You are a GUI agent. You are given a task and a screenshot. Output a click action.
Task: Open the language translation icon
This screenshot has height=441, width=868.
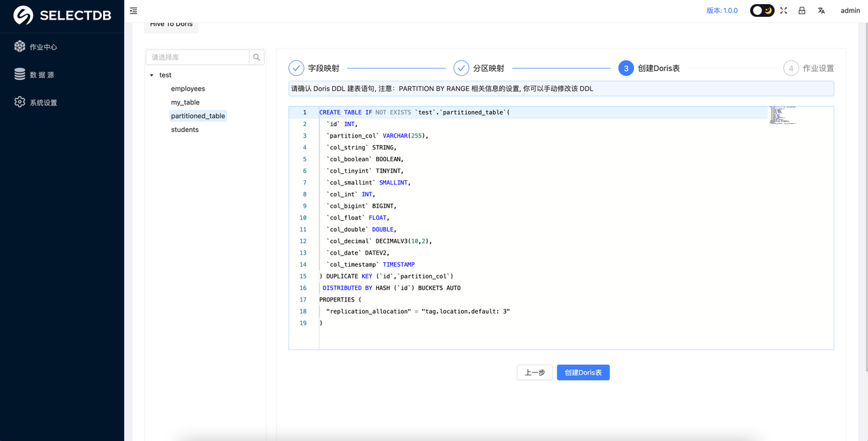tap(821, 11)
